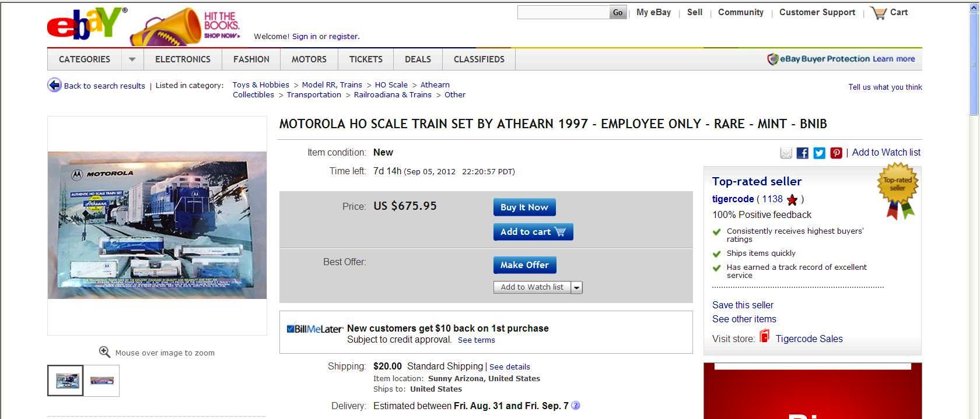
Task: Open shipping See details link
Action: click(510, 367)
